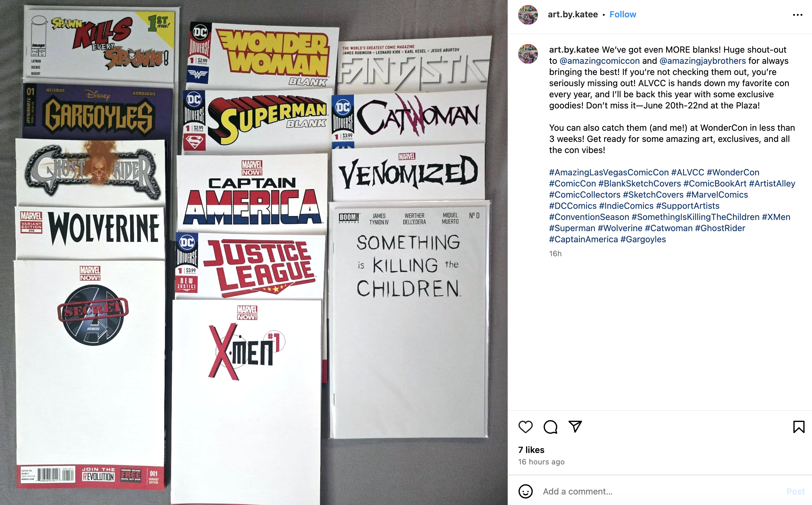Open #Gargoyles hashtag
The height and width of the screenshot is (505, 812).
coord(643,239)
